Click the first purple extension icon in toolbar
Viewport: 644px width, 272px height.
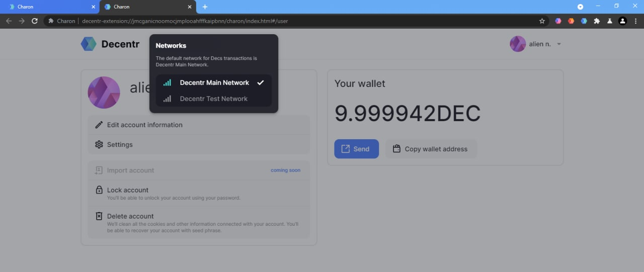coord(558,21)
